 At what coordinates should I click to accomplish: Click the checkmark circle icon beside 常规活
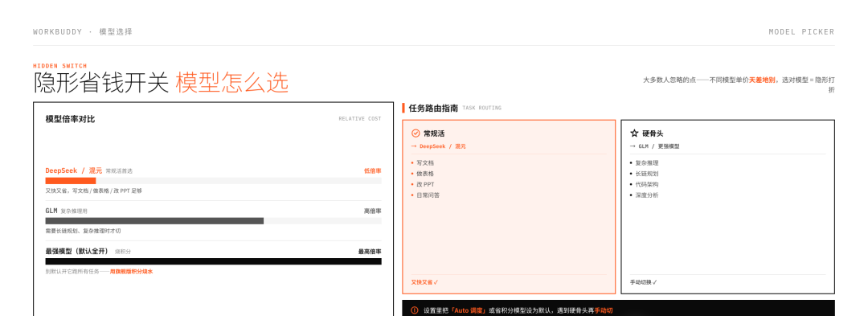pyautogui.click(x=416, y=133)
